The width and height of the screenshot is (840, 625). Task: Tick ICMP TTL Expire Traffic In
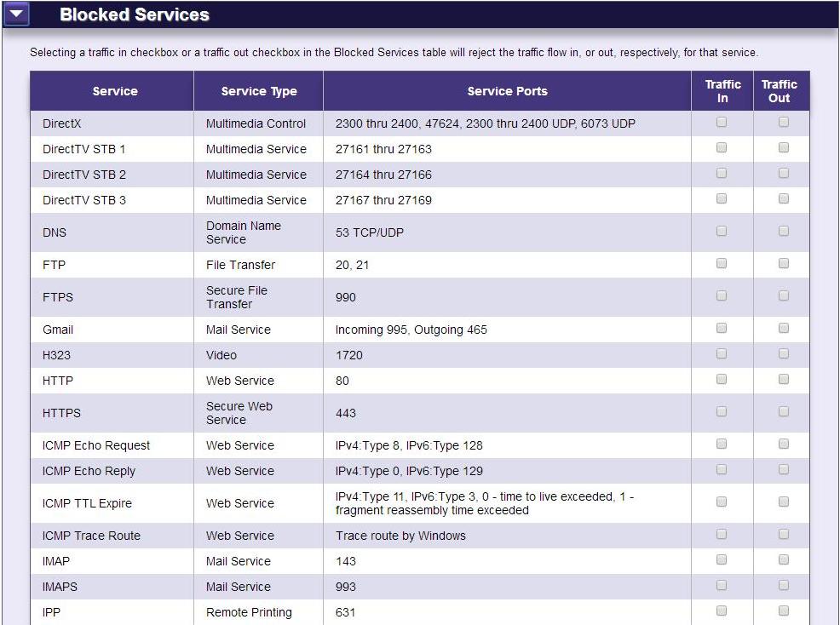point(722,502)
